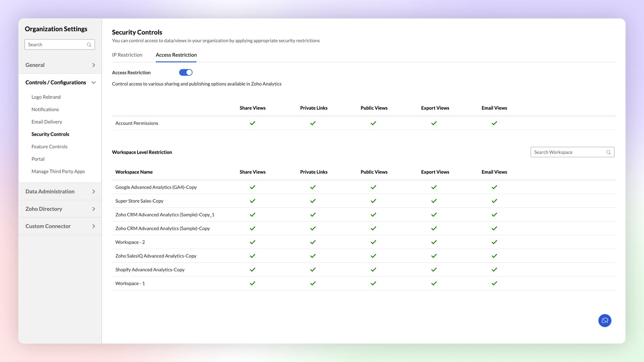Click the Data Administration sidebar heading
This screenshot has width=644, height=362.
(50, 191)
